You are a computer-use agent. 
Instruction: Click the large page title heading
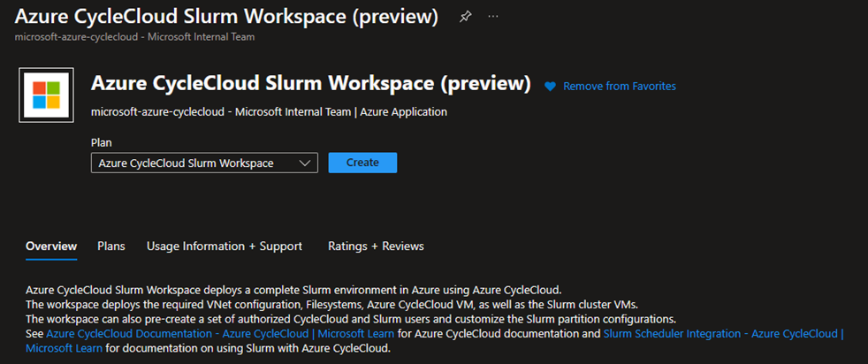(310, 84)
